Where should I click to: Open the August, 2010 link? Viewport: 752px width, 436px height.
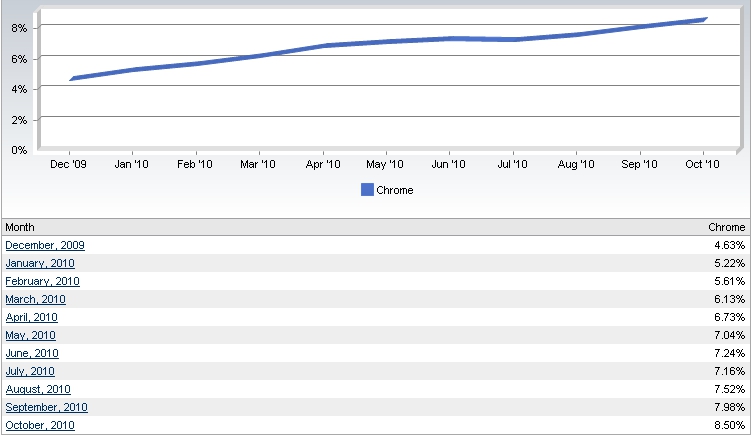(38, 389)
